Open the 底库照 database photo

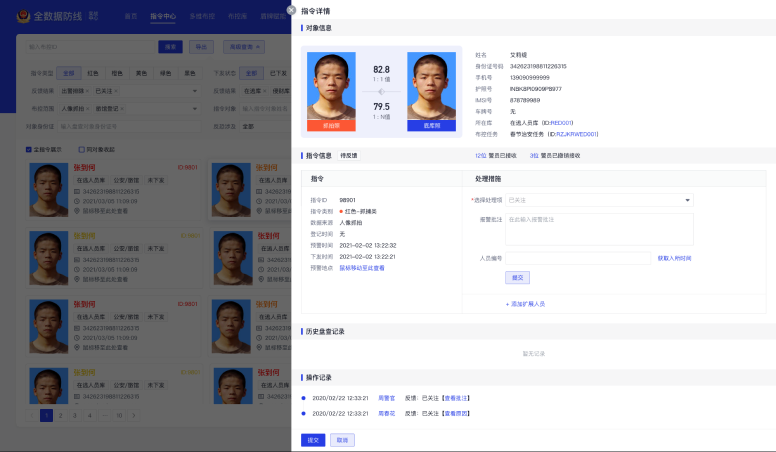tap(432, 91)
